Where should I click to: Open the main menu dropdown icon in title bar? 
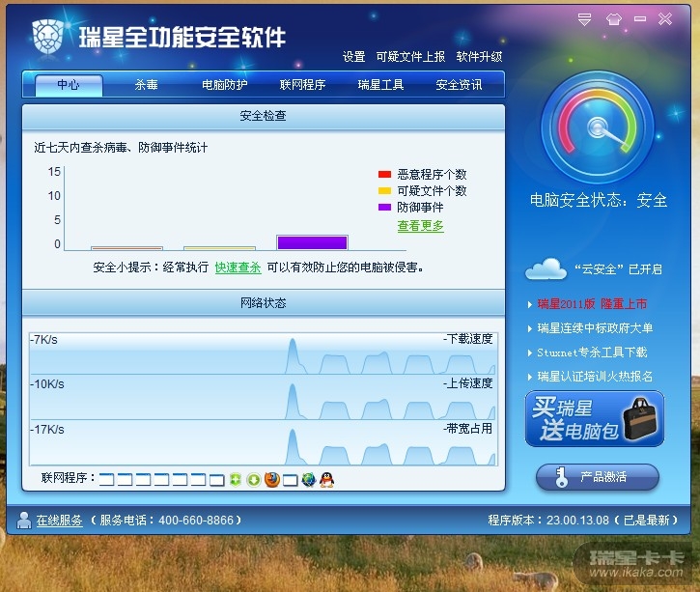[x=584, y=19]
